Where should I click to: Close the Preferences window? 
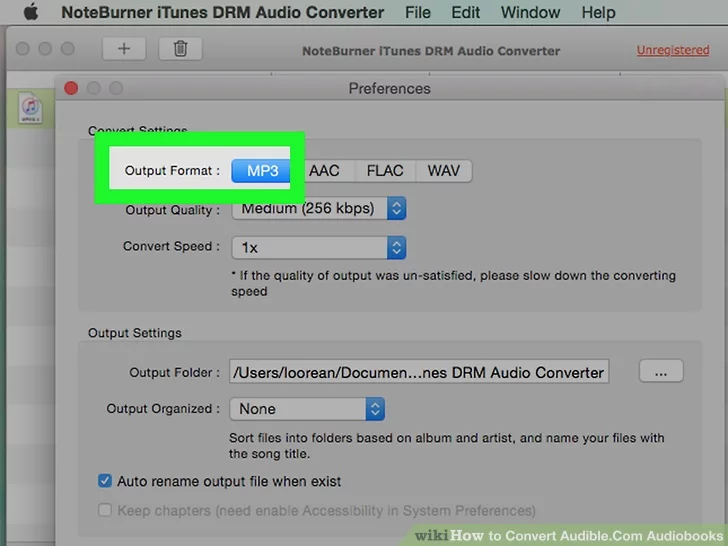[71, 88]
